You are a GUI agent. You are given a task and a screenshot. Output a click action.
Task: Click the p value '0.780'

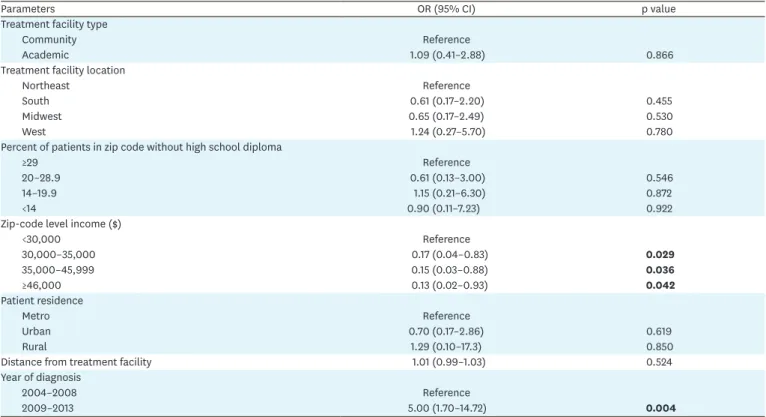click(x=659, y=132)
